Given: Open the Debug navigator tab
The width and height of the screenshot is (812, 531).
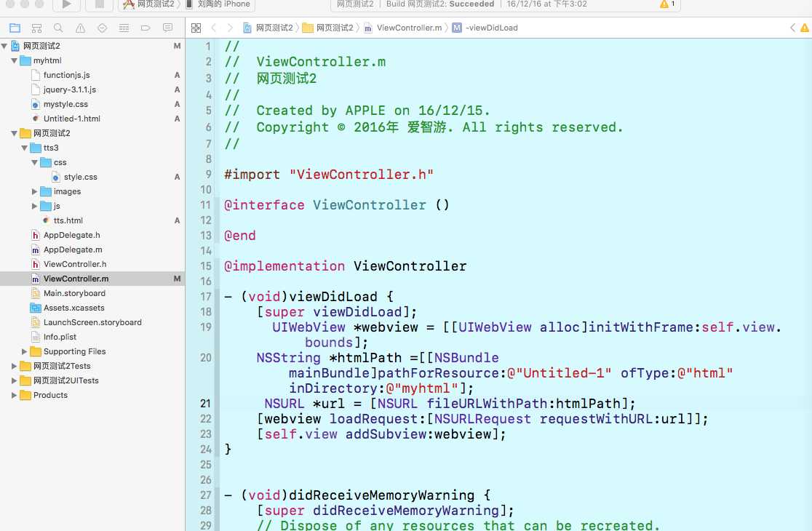Looking at the screenshot, I should coord(124,28).
